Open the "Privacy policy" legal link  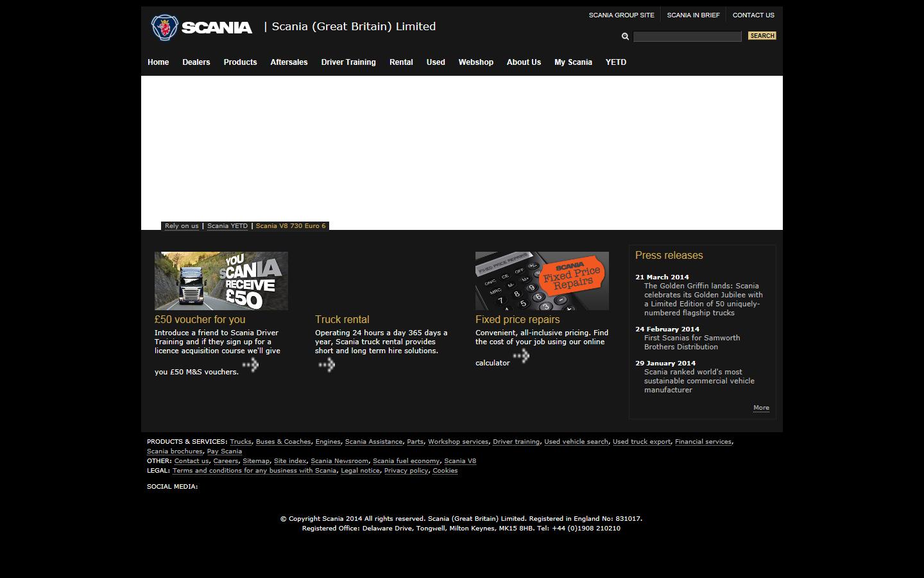coord(406,470)
